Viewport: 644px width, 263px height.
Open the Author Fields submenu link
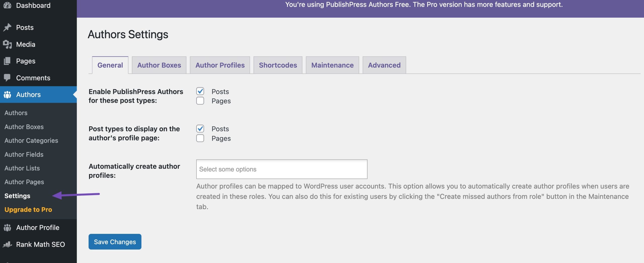point(24,154)
